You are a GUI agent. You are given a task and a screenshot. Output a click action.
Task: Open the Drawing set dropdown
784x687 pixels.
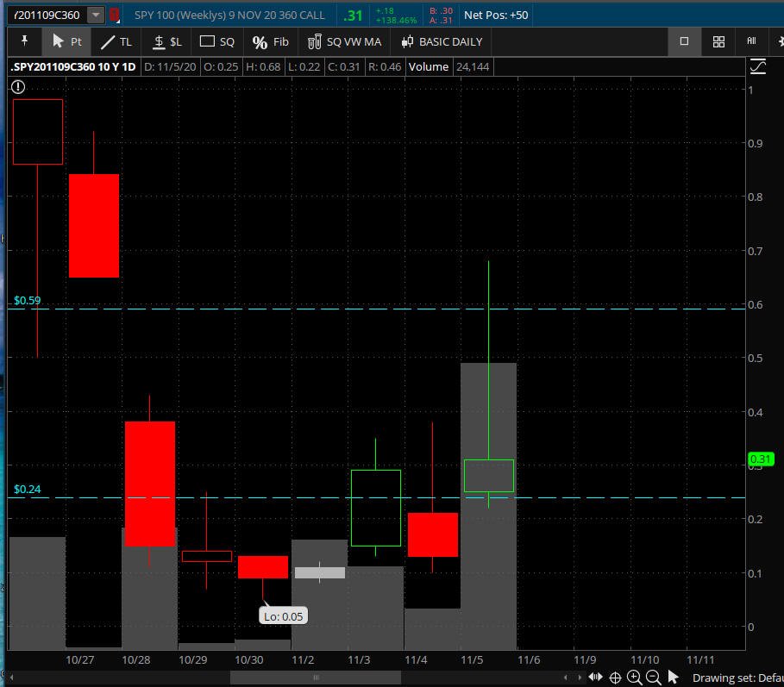[x=737, y=678]
